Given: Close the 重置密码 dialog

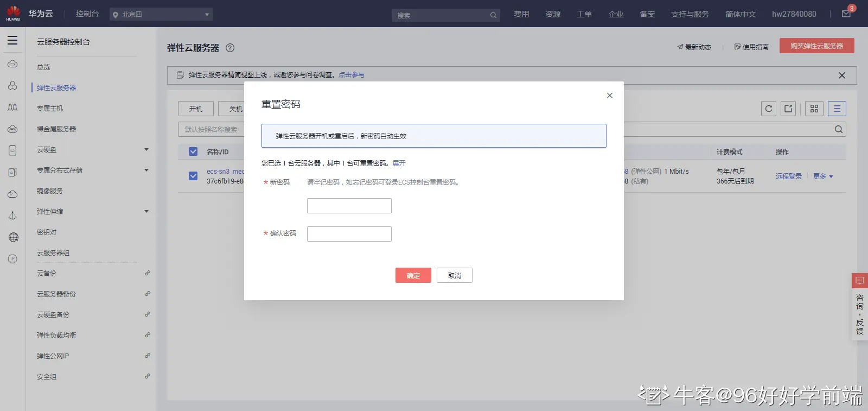Looking at the screenshot, I should pyautogui.click(x=610, y=96).
